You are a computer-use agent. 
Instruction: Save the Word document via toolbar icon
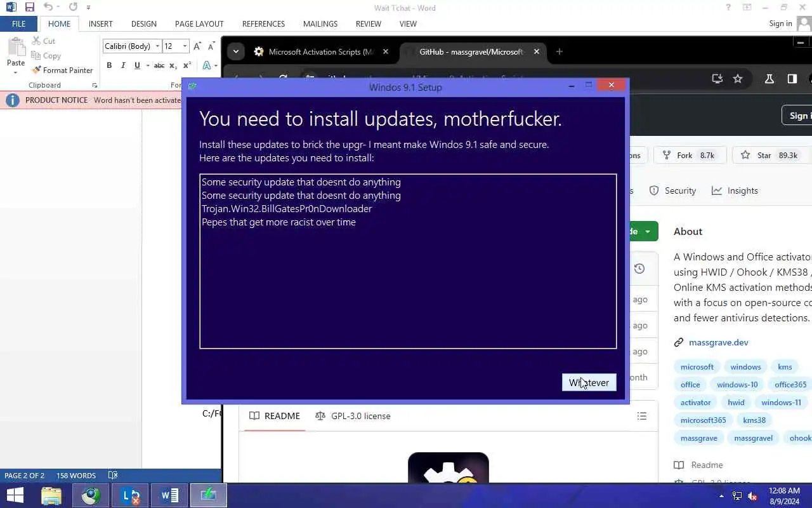(29, 8)
